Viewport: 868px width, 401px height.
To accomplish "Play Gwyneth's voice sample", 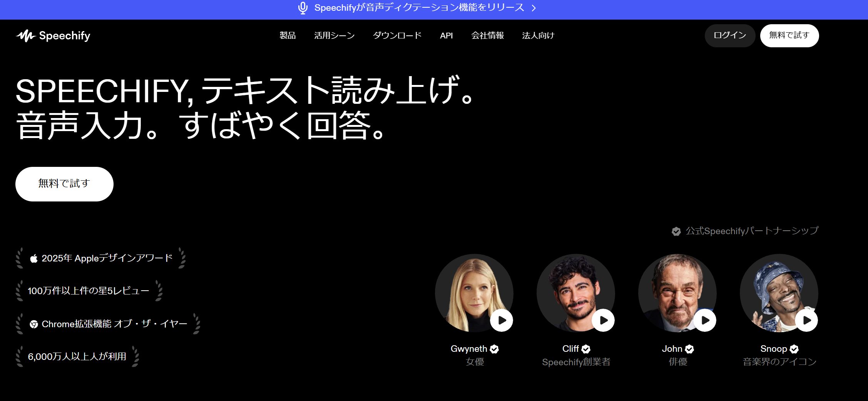I will tap(502, 320).
